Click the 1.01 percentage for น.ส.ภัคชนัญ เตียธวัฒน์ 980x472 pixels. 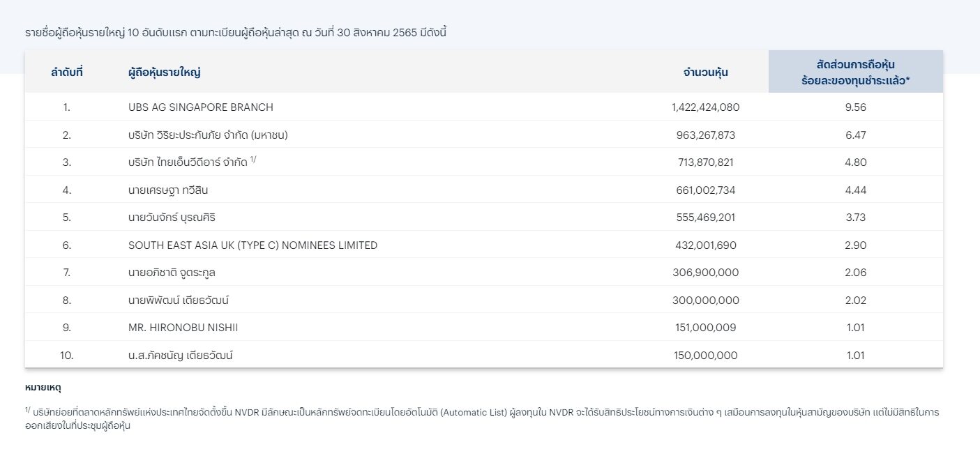pos(856,356)
